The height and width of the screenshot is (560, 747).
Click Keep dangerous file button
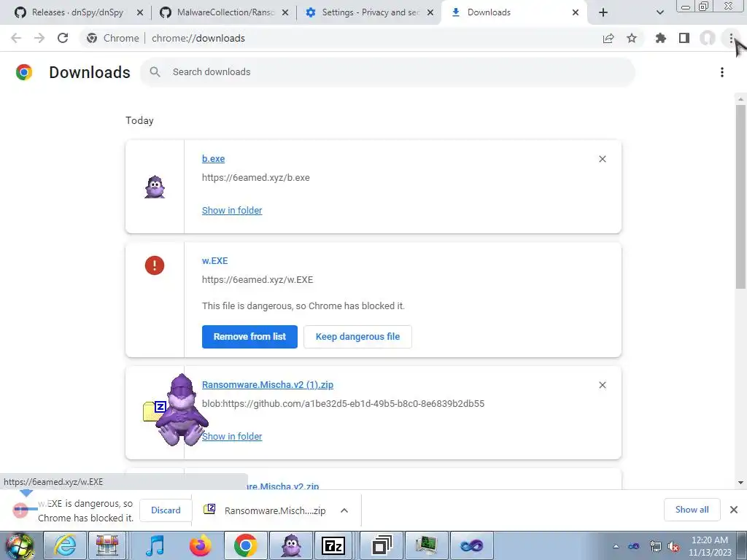click(x=357, y=337)
